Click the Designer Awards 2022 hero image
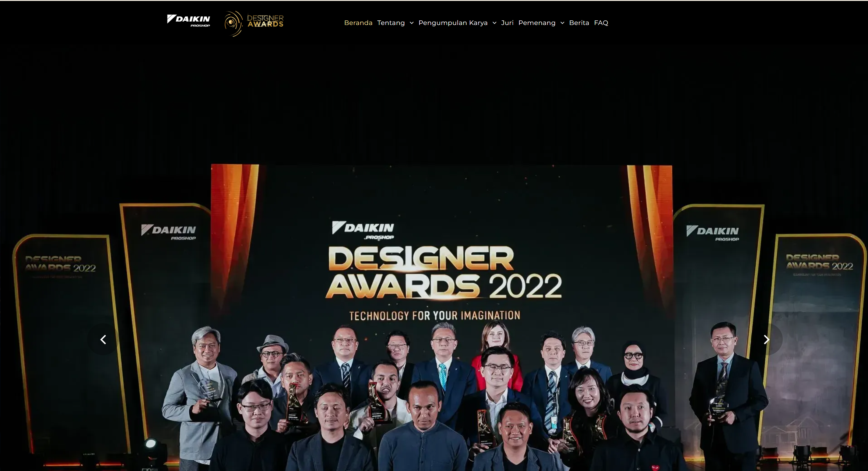868x471 pixels. (434, 258)
